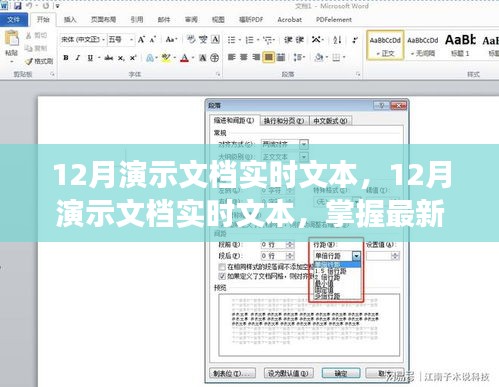Apply the red font color A
Screen dimensions: 499x387
(x=184, y=58)
